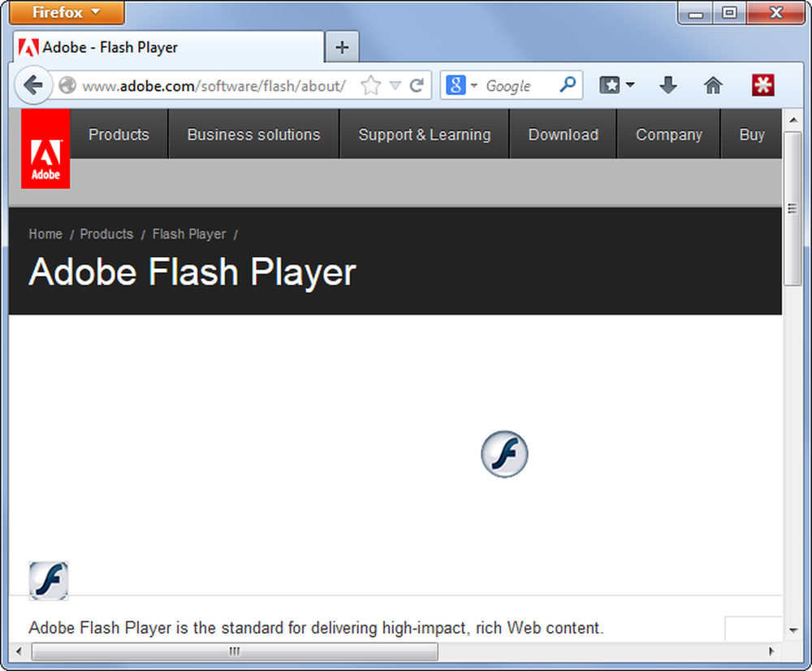
Task: Click the horizontal scrollbar right arrow
Action: pyautogui.click(x=771, y=652)
